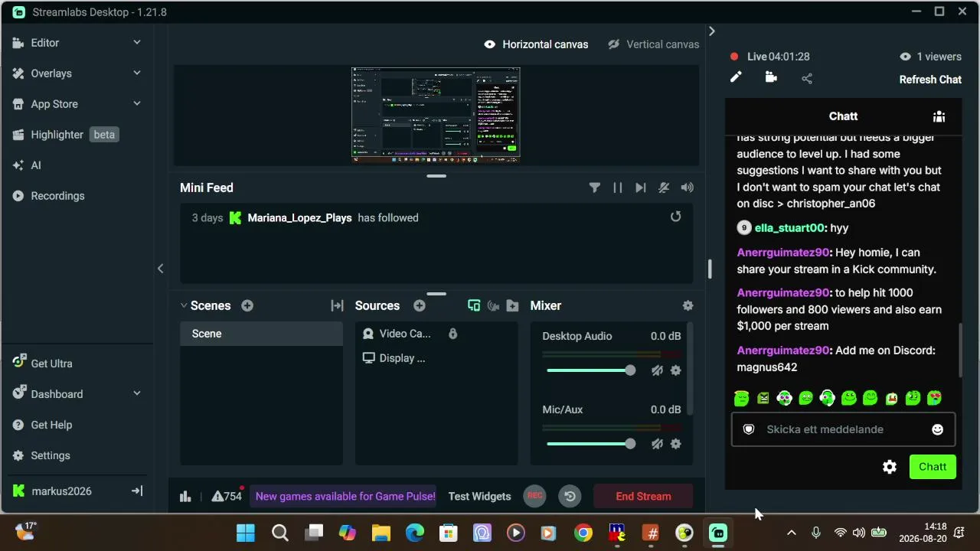
Task: Adjust the Mic/Aux volume slider
Action: point(590,444)
